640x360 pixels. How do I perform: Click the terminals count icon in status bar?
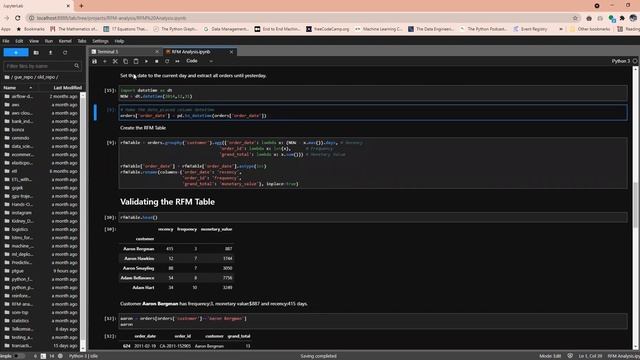coord(43,356)
